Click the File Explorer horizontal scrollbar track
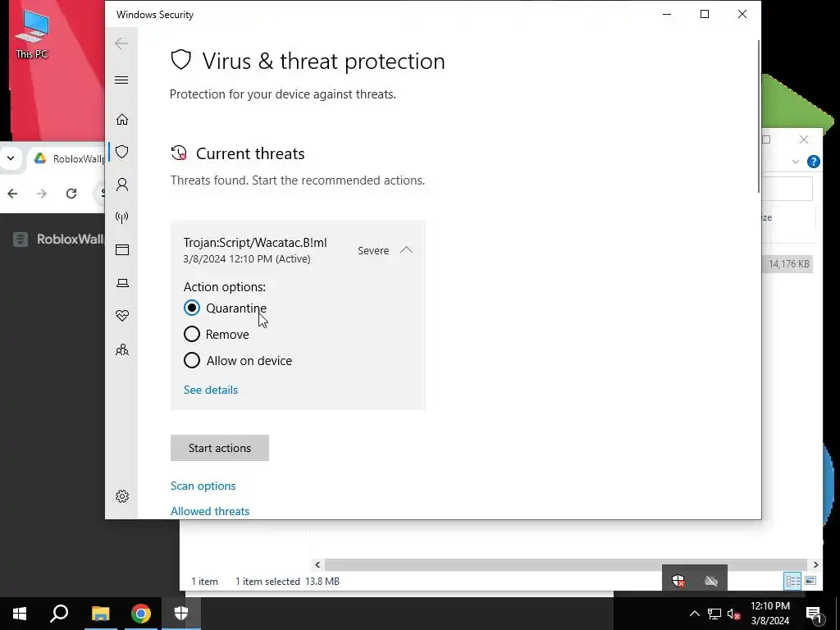The height and width of the screenshot is (630, 840). coord(566,564)
